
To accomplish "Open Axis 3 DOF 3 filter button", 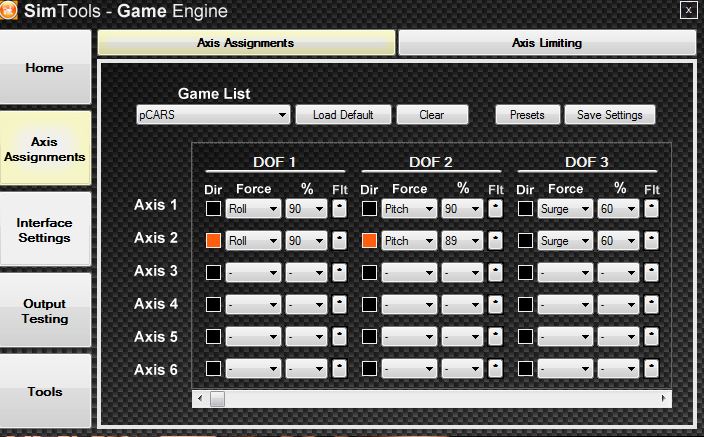I will tap(651, 273).
